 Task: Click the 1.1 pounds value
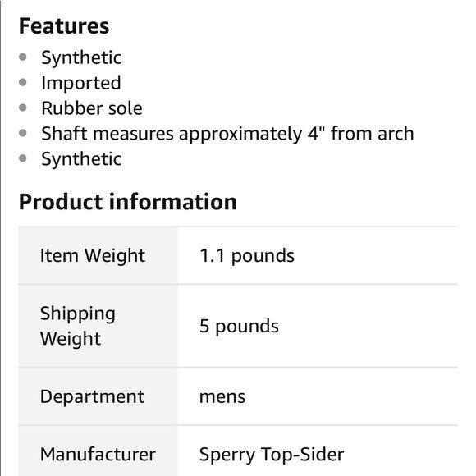[x=247, y=255]
